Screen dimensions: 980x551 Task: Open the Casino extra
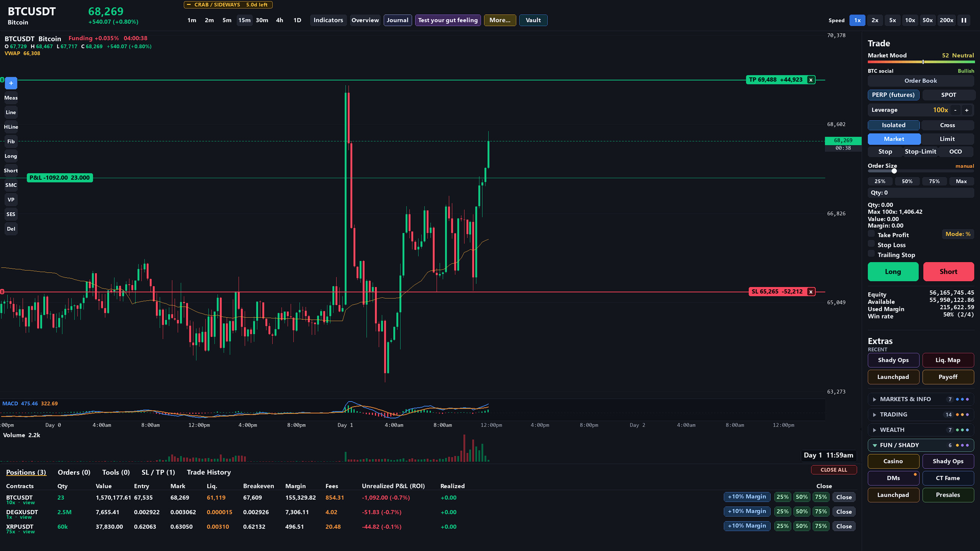click(893, 461)
